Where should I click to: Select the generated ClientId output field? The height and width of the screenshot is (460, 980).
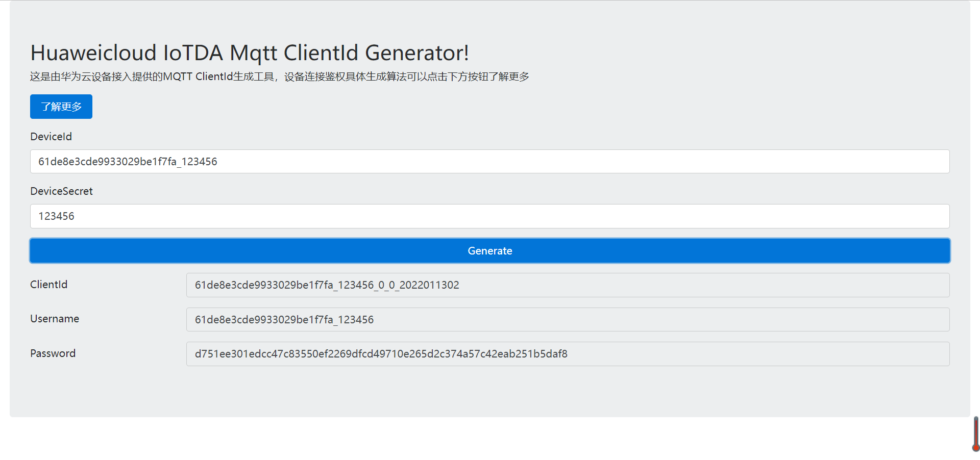(568, 285)
